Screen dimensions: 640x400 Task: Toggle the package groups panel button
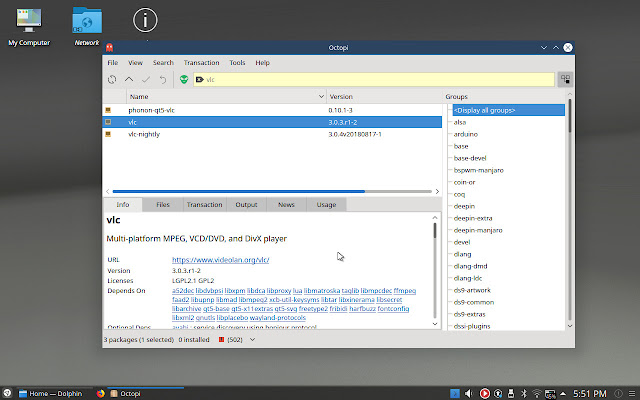(x=565, y=79)
